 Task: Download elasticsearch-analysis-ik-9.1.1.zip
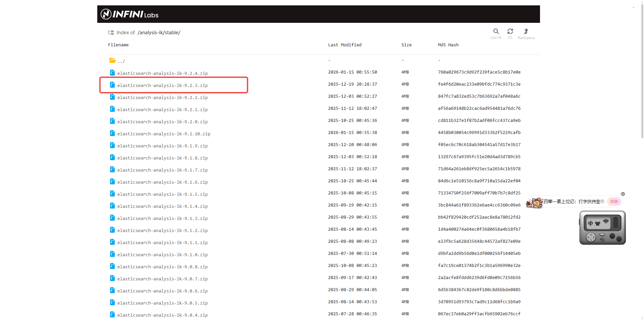coord(162,242)
